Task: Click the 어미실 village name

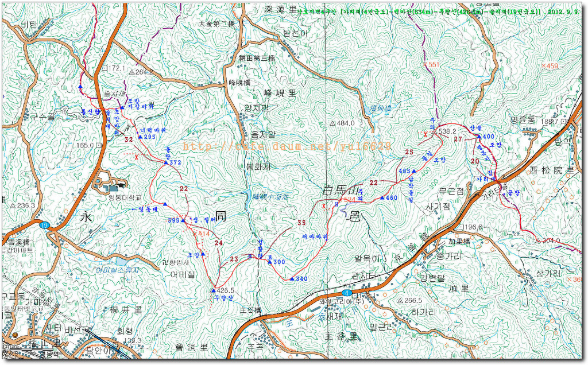Action: pyautogui.click(x=183, y=274)
